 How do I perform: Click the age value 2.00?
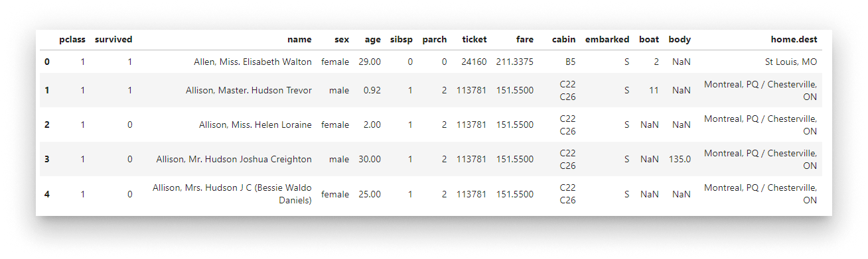pos(372,125)
